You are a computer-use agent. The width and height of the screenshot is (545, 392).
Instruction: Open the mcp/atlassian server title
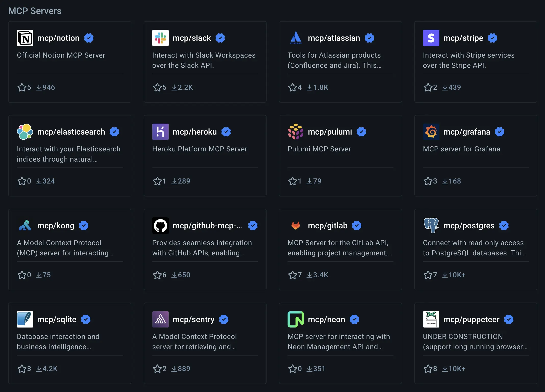click(x=334, y=38)
